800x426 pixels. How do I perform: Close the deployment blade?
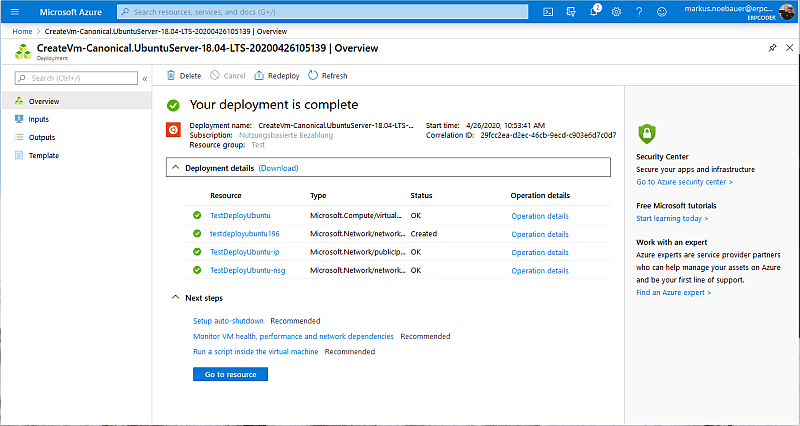pos(789,48)
